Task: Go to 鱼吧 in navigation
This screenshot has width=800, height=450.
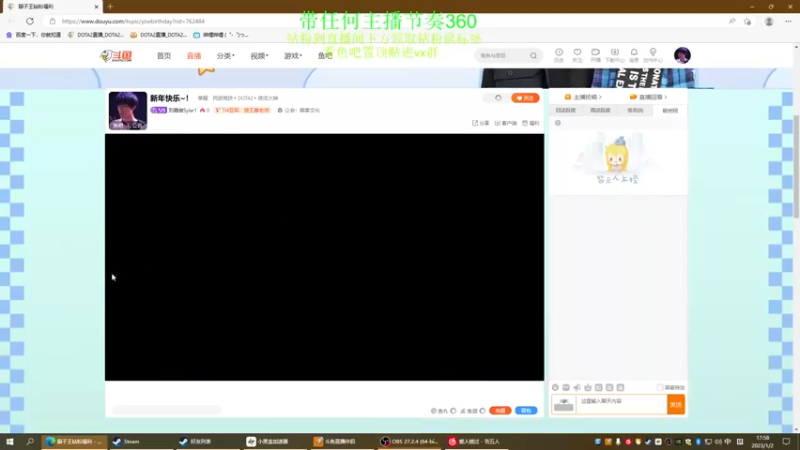Action: point(324,56)
